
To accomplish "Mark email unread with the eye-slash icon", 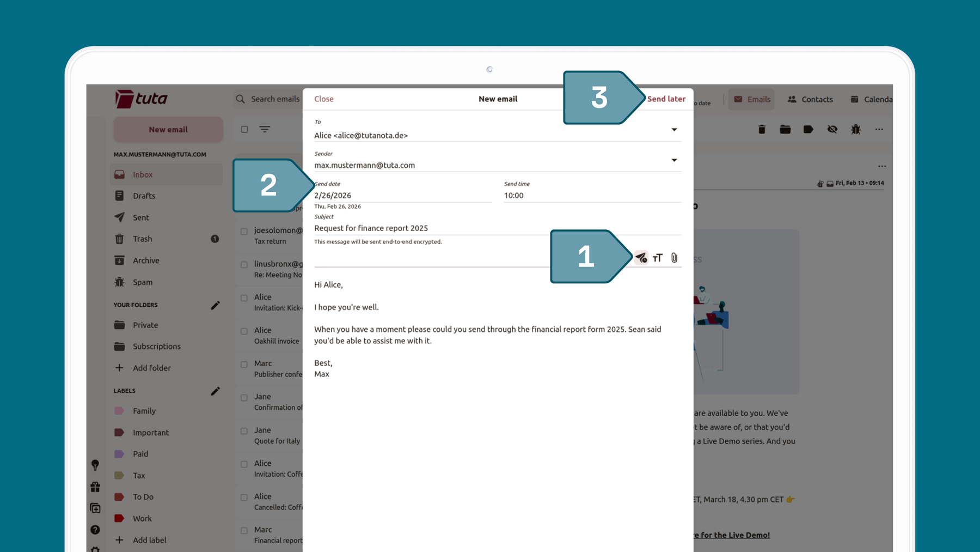I will [x=832, y=129].
